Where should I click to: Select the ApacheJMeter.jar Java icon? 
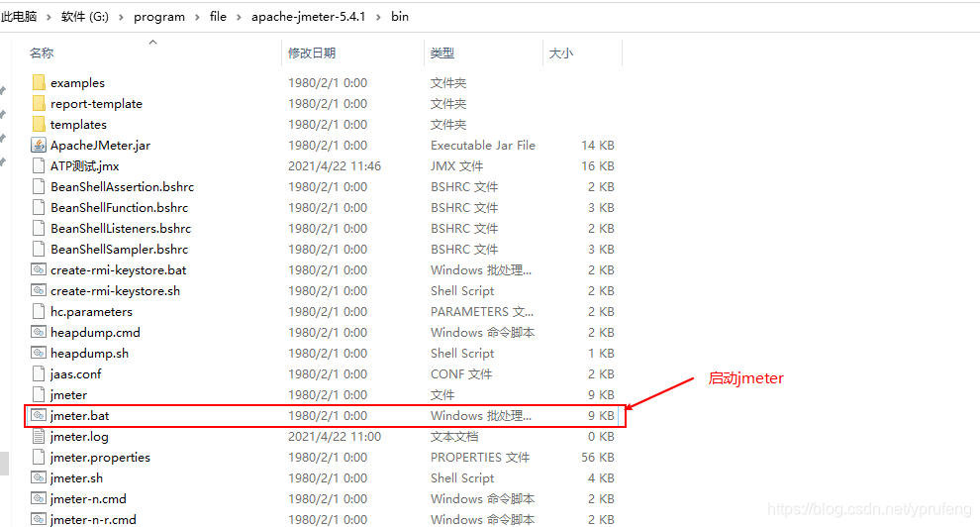click(x=39, y=145)
